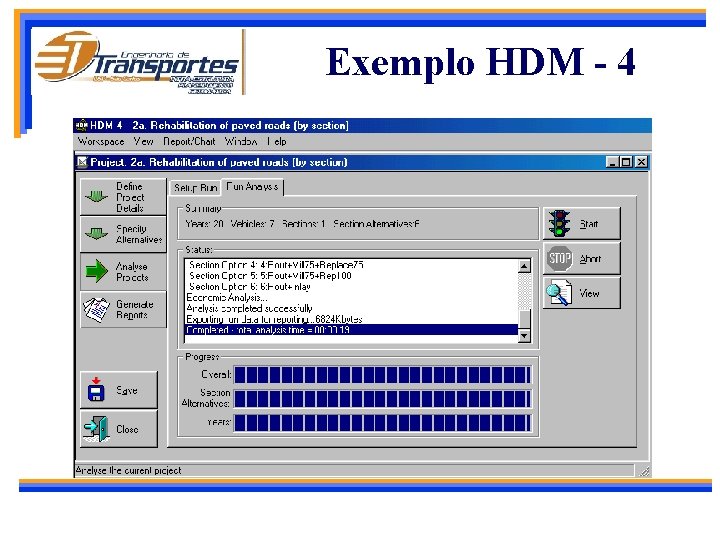Click the Generate Reports button label
This screenshot has width=720, height=540.
coord(135,309)
